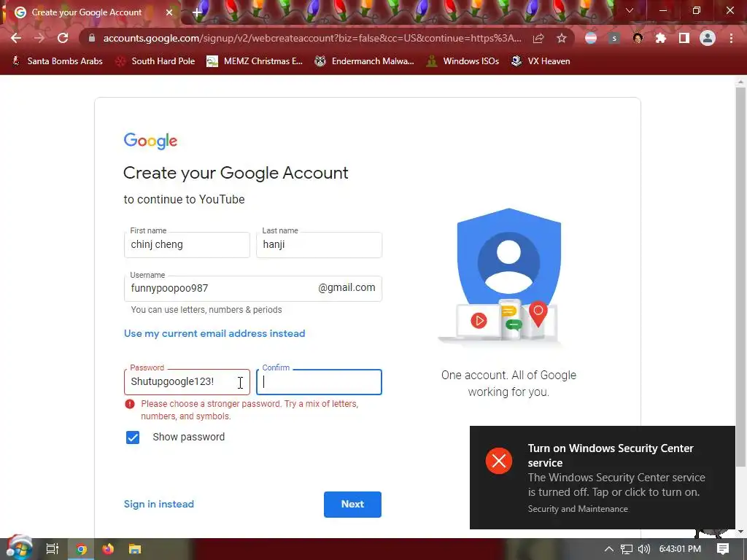Open a new tab with plus button

click(x=197, y=12)
